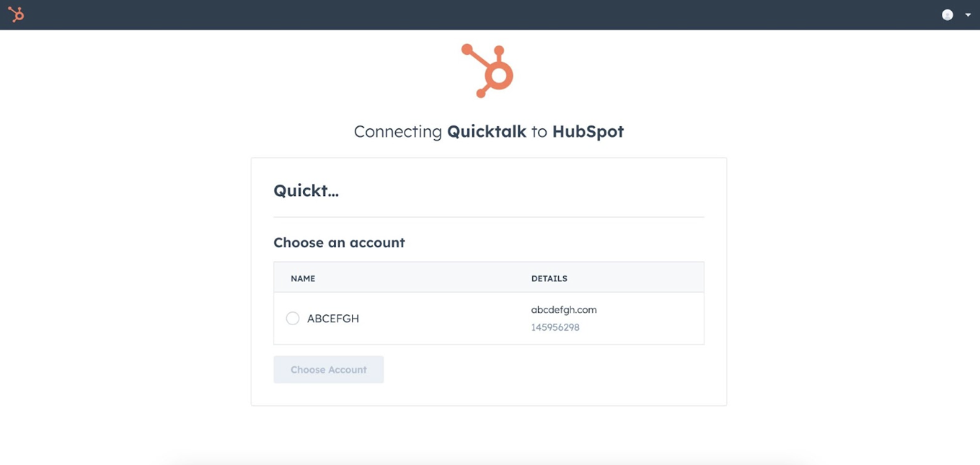Viewport: 980px width, 465px height.
Task: Click the Choose an account heading
Action: tap(339, 242)
